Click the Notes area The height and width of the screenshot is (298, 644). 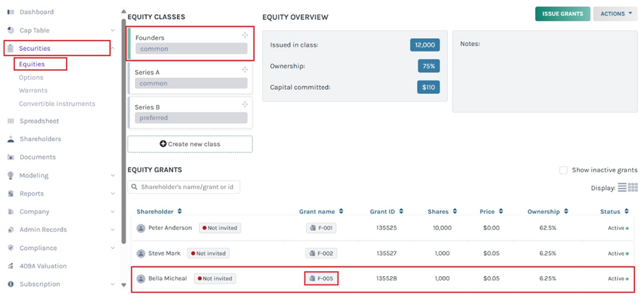click(545, 71)
